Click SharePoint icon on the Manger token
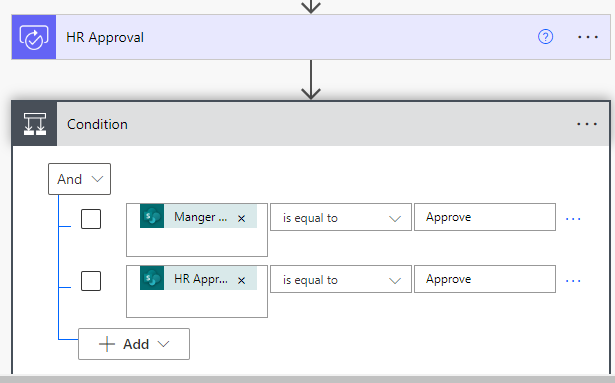 (152, 216)
